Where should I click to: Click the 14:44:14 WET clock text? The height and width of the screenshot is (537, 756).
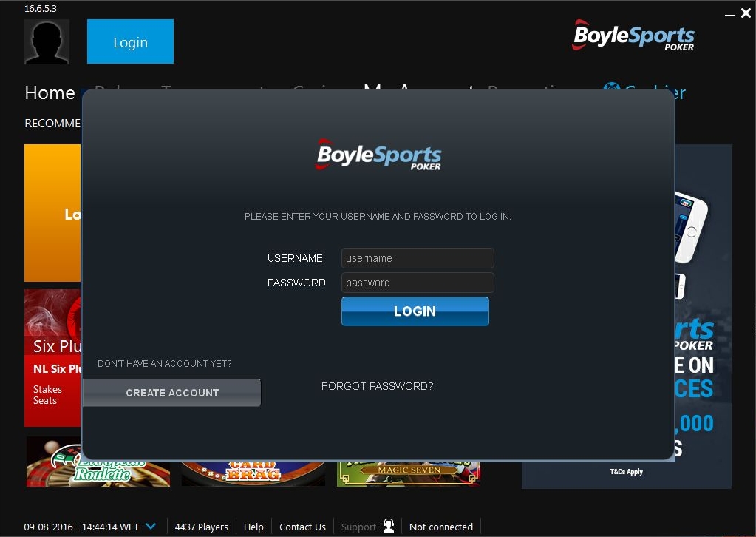coord(110,527)
